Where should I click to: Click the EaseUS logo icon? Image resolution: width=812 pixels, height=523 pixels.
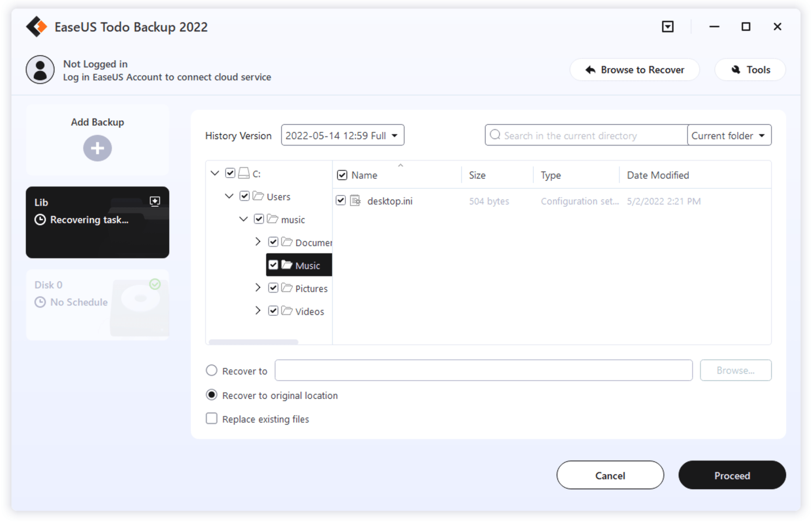[36, 27]
